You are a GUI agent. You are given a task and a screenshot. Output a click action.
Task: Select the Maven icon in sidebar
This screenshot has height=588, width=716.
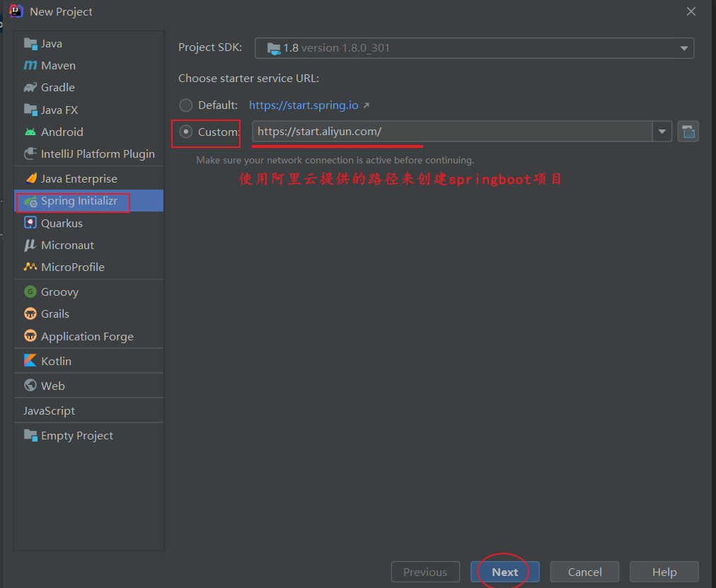(x=30, y=66)
